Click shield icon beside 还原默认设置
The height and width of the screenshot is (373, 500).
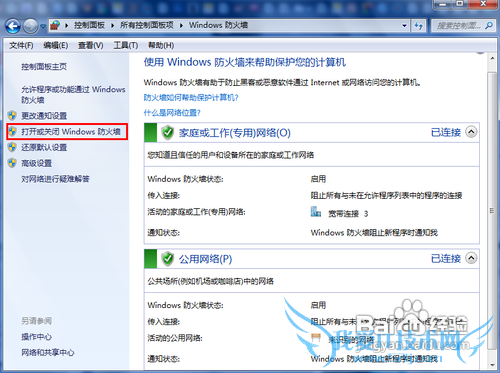coord(12,147)
